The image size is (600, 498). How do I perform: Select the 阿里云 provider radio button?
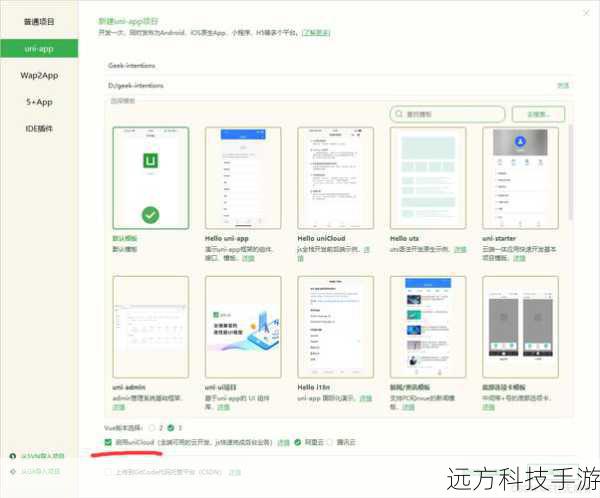298,442
